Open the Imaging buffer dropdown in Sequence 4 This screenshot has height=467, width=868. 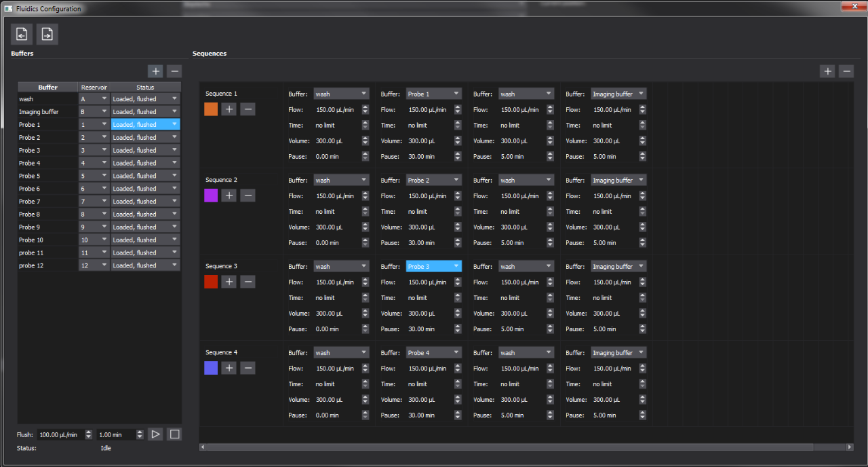[x=618, y=352]
